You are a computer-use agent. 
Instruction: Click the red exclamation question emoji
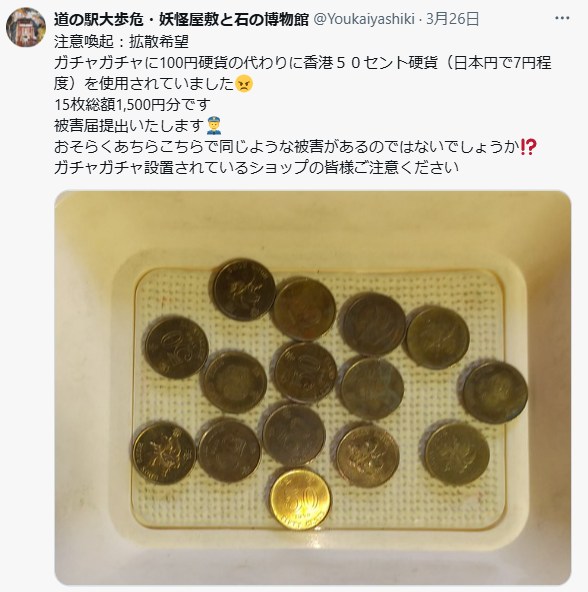(x=528, y=147)
